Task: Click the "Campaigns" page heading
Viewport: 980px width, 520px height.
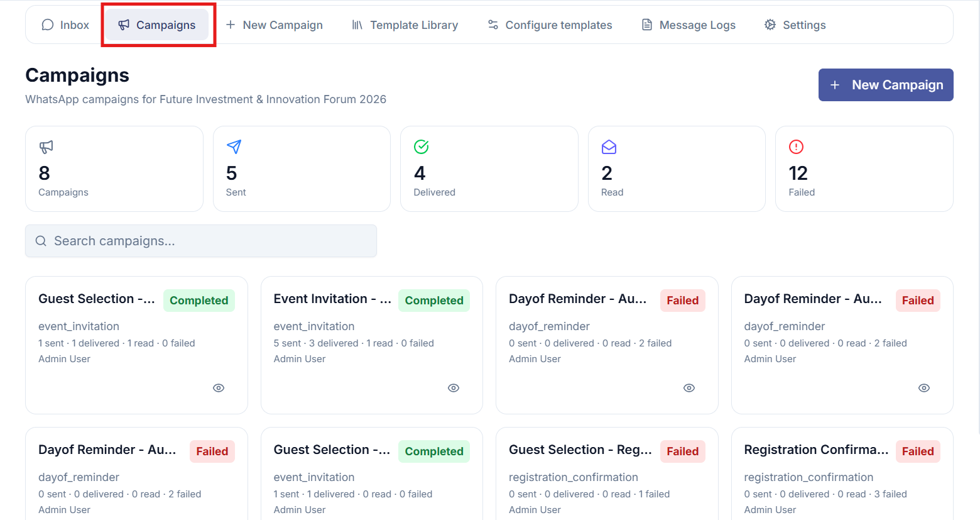Action: pos(77,75)
